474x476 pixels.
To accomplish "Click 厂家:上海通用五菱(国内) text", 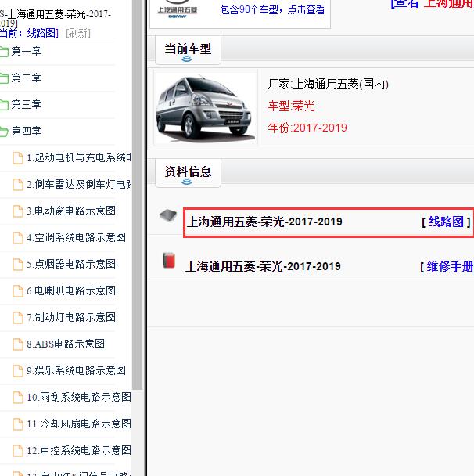I will pos(329,84).
